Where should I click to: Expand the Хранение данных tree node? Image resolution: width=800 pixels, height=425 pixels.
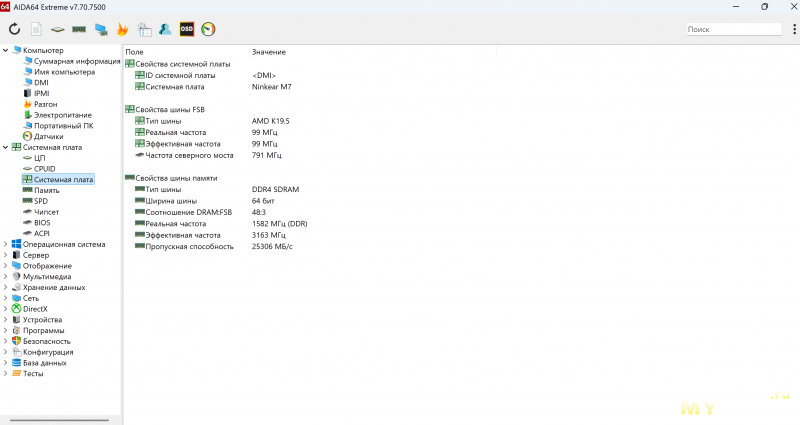[6, 287]
